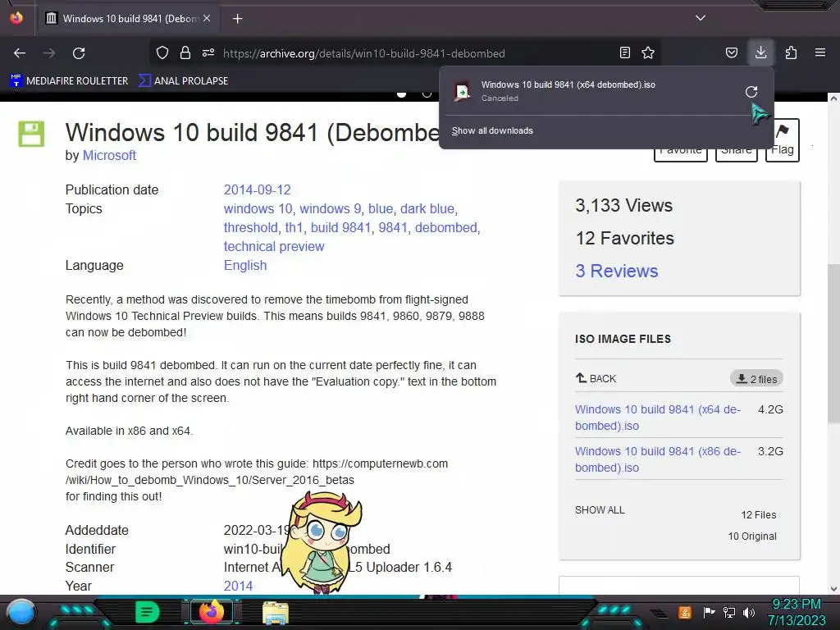Screen dimensions: 840x630
Task: Click the 3,133 Views text
Action: click(624, 206)
